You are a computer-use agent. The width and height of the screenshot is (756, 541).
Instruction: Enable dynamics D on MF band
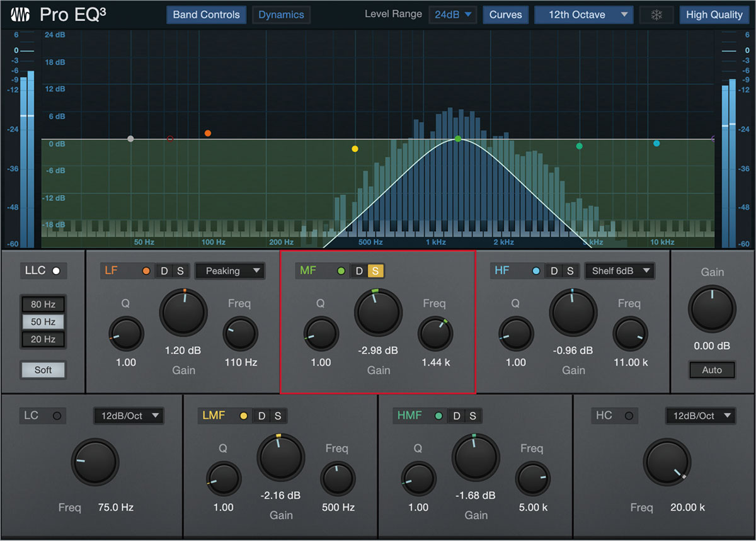click(359, 271)
